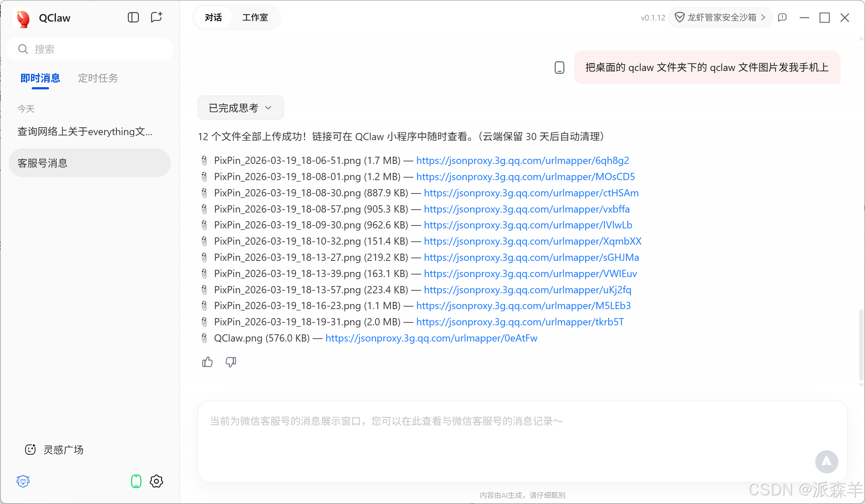865x504 pixels.
Task: Open conversation 查询网络上关于everything文...
Action: (x=85, y=131)
